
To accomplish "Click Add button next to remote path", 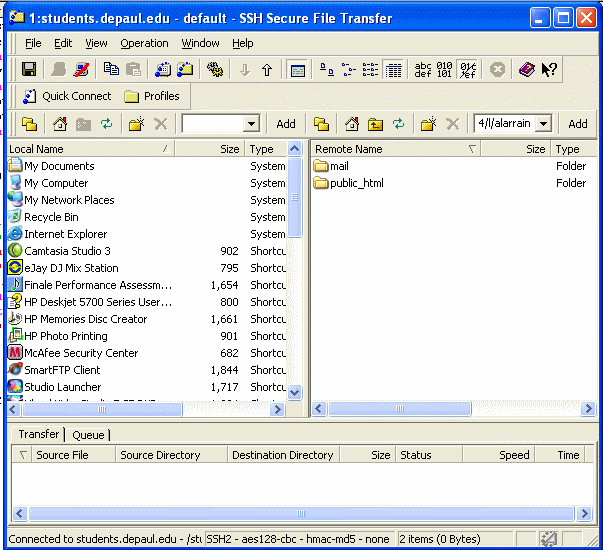I will click(x=578, y=124).
